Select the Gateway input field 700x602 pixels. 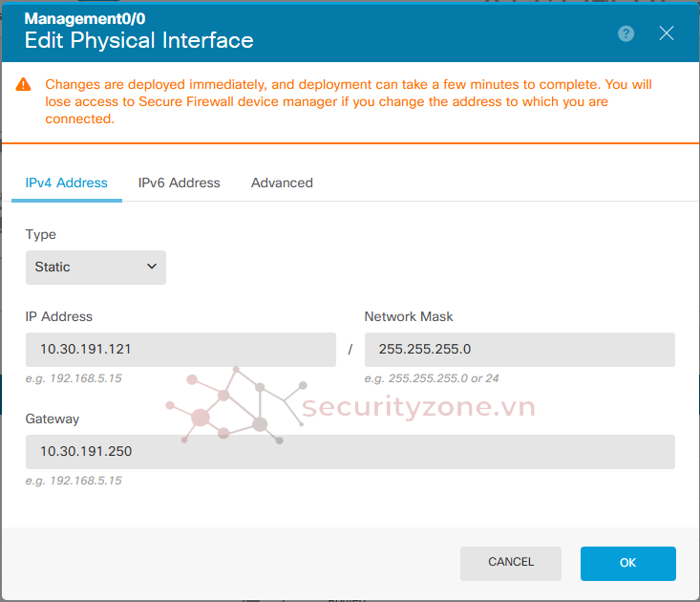click(x=350, y=451)
